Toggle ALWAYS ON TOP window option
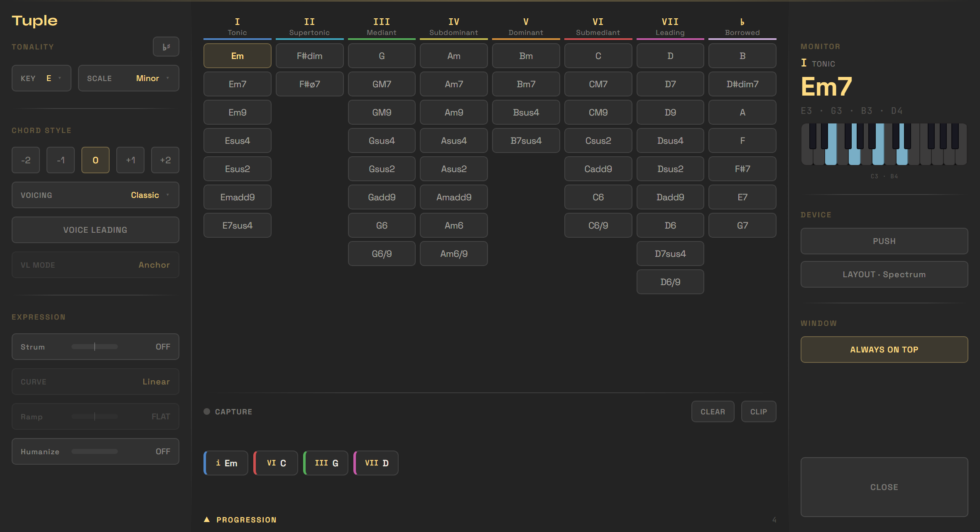This screenshot has width=980, height=532. click(x=884, y=350)
